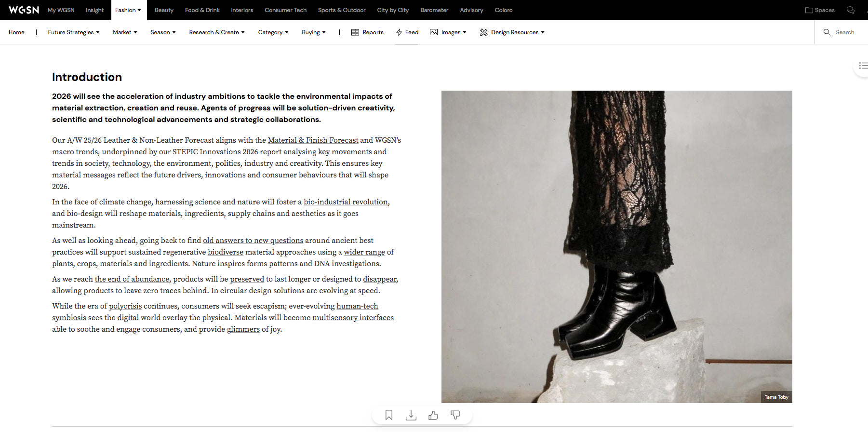
Task: Go to the Coloro section
Action: click(x=504, y=10)
